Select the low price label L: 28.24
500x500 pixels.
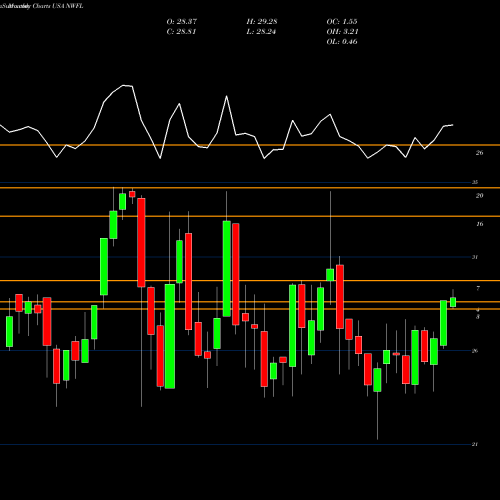[x=261, y=32]
